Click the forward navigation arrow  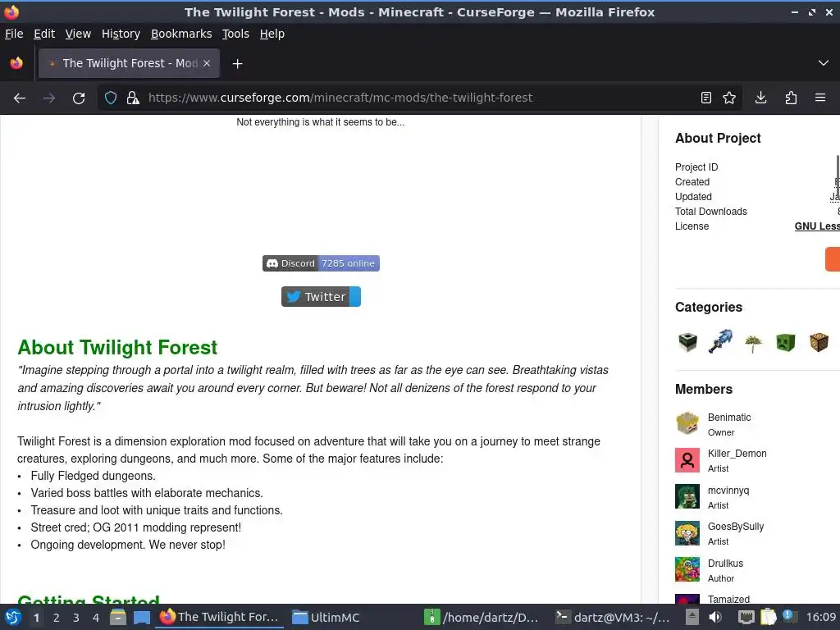click(x=49, y=98)
